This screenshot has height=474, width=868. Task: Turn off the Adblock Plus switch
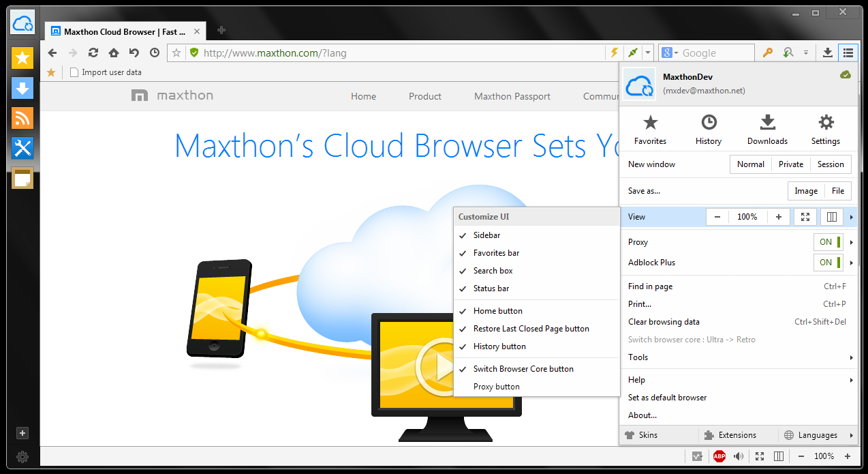828,263
